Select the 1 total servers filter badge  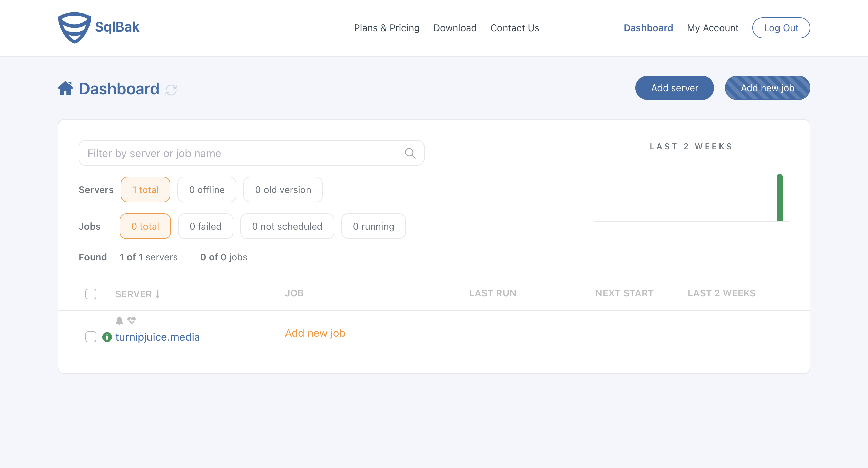point(145,190)
